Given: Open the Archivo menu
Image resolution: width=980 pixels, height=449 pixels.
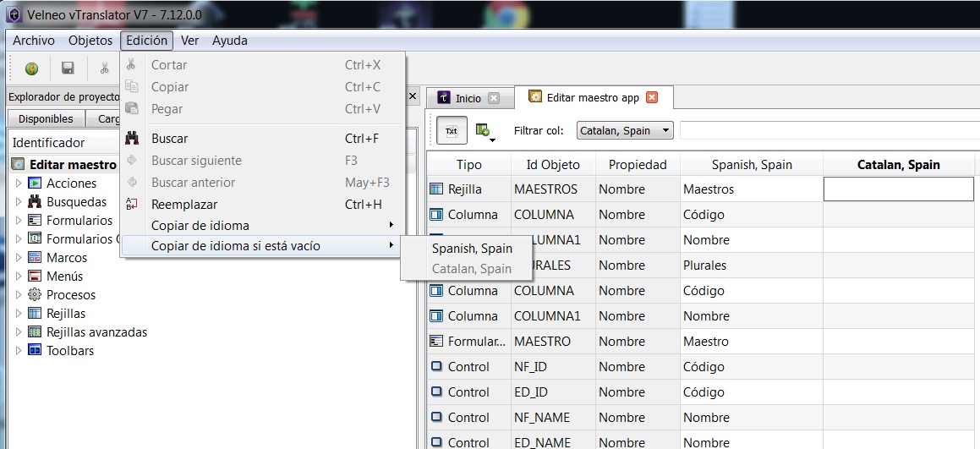Looking at the screenshot, I should pyautogui.click(x=34, y=41).
